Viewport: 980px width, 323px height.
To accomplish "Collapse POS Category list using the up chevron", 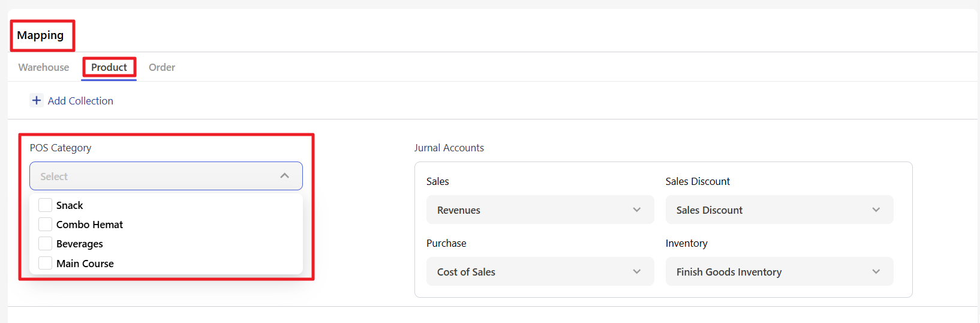I will (x=285, y=176).
